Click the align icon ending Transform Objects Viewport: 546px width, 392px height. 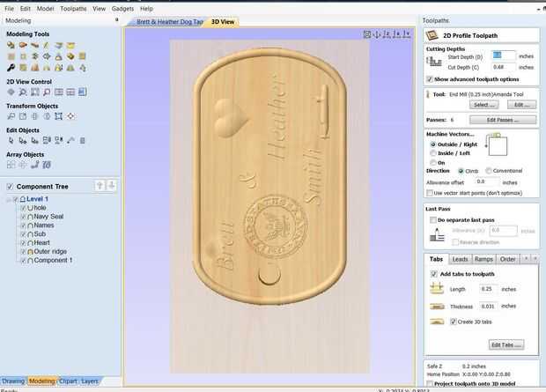tap(70, 116)
